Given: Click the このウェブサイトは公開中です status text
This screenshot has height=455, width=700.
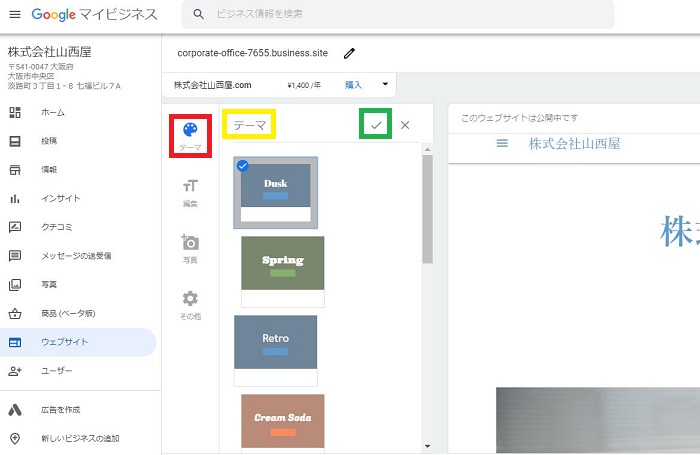Looking at the screenshot, I should click(520, 118).
